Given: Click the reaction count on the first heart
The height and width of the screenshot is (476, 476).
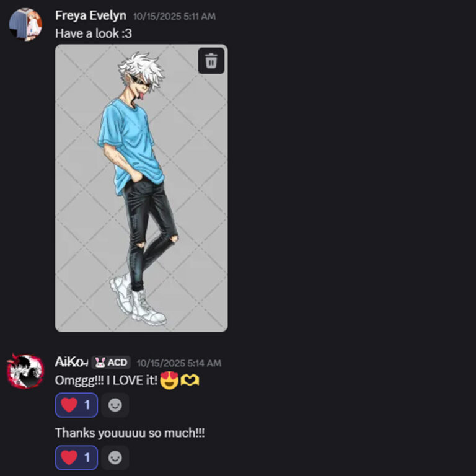Looking at the screenshot, I should coord(87,405).
